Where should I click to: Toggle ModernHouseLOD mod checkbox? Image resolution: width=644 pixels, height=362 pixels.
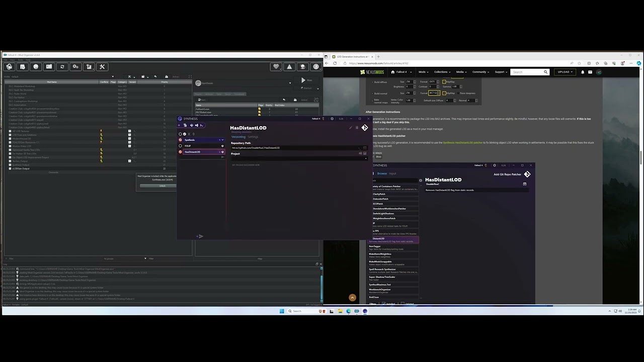click(x=10, y=139)
